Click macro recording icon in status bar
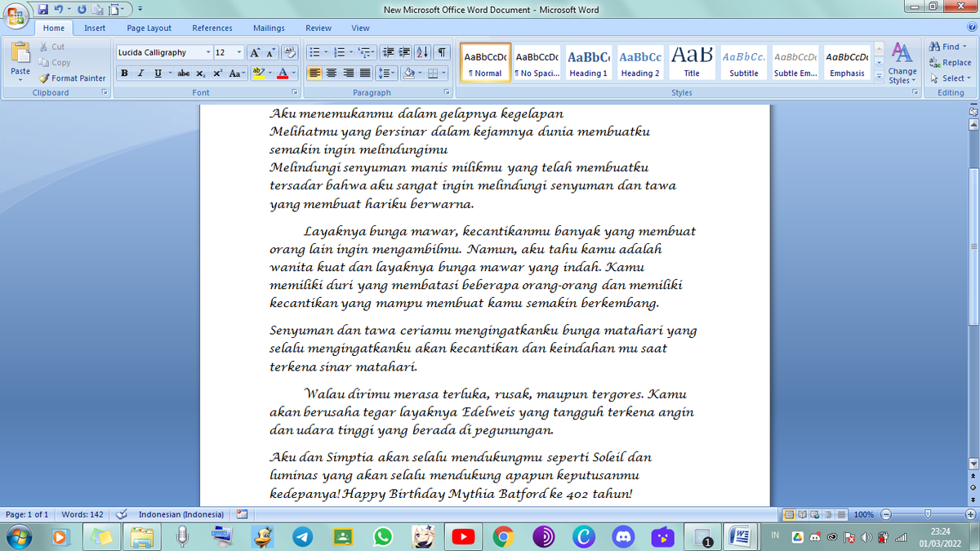This screenshot has height=551, width=980. 242,514
